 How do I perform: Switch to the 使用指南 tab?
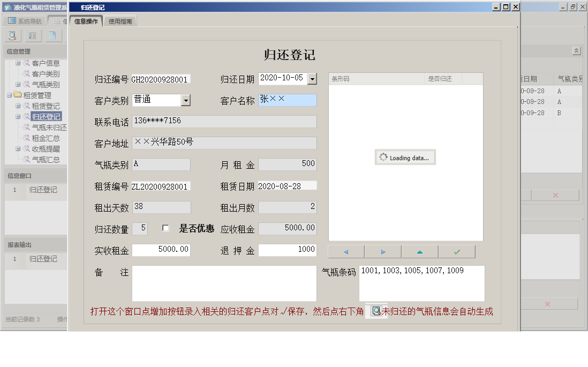pos(120,22)
